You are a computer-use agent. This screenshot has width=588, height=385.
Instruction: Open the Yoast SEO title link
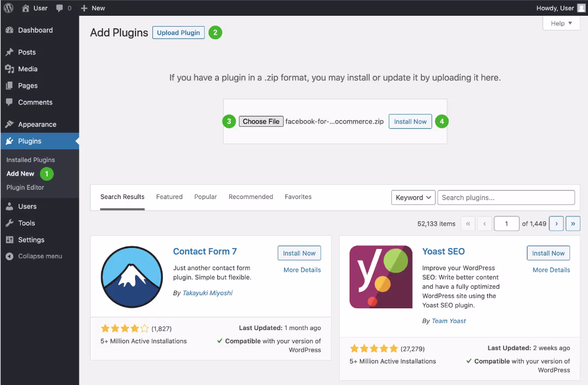pos(443,251)
